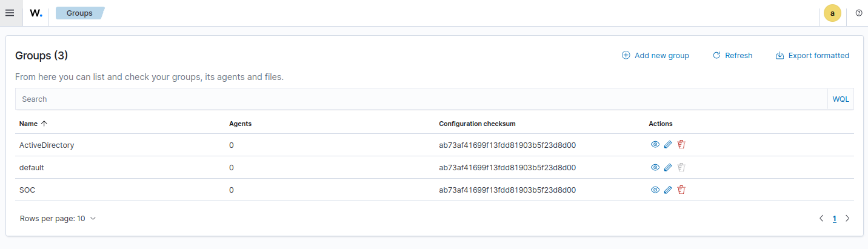View SOC group details eye icon
Viewport: 868px width, 249px height.
(655, 190)
